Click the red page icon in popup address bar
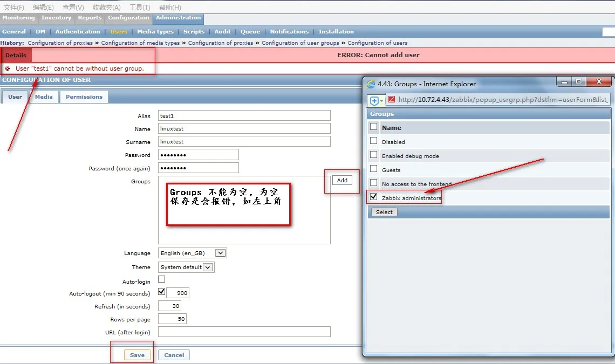 [x=392, y=100]
